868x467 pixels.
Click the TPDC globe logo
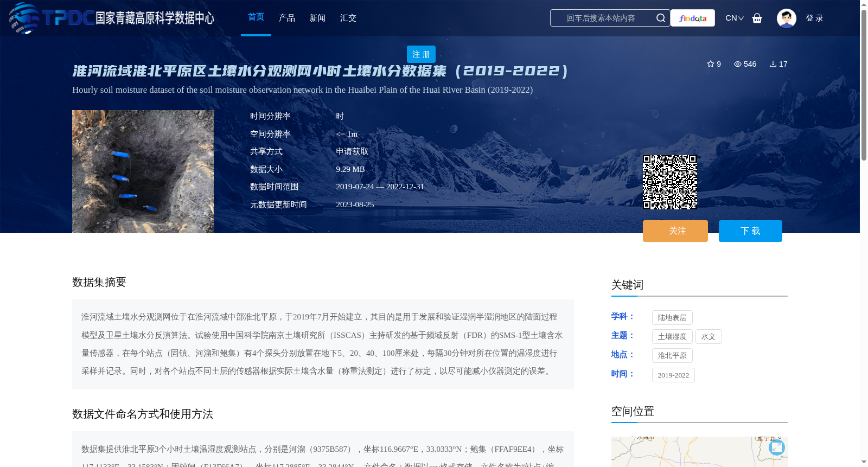pos(24,18)
